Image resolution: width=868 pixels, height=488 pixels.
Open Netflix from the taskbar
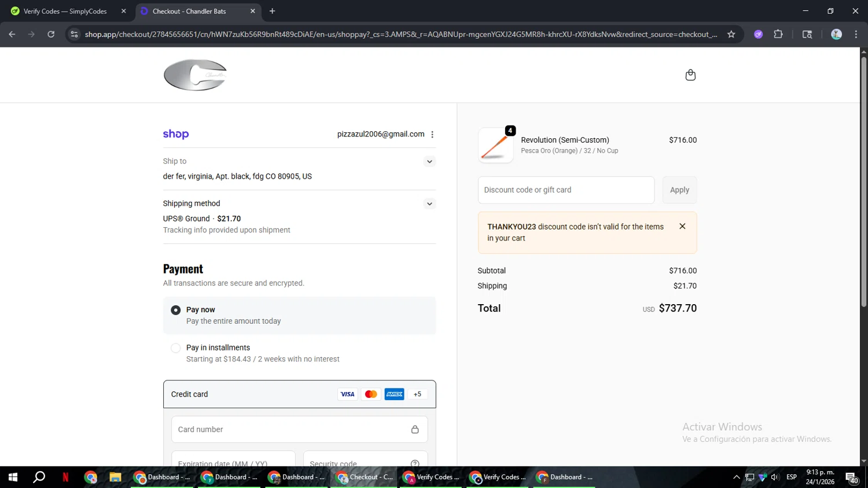[x=65, y=477]
